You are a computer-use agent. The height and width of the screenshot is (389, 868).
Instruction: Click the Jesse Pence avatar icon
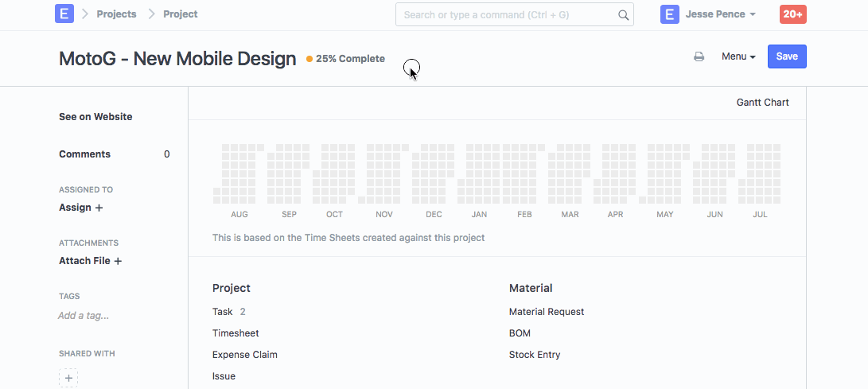tap(670, 14)
